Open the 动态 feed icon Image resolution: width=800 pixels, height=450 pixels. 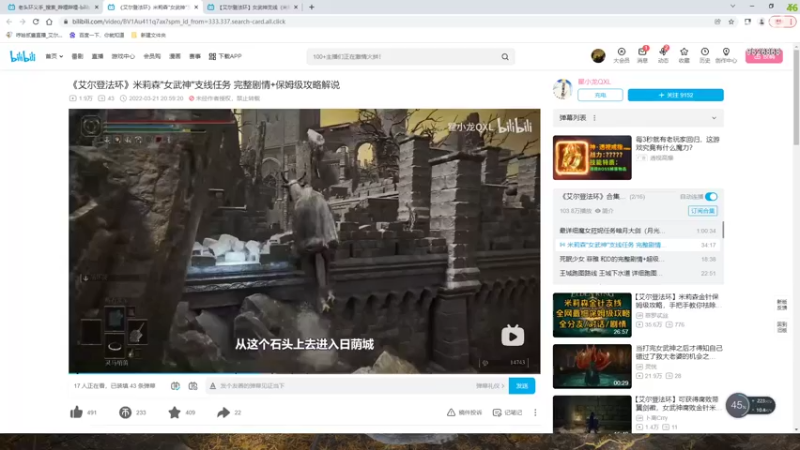pyautogui.click(x=663, y=55)
